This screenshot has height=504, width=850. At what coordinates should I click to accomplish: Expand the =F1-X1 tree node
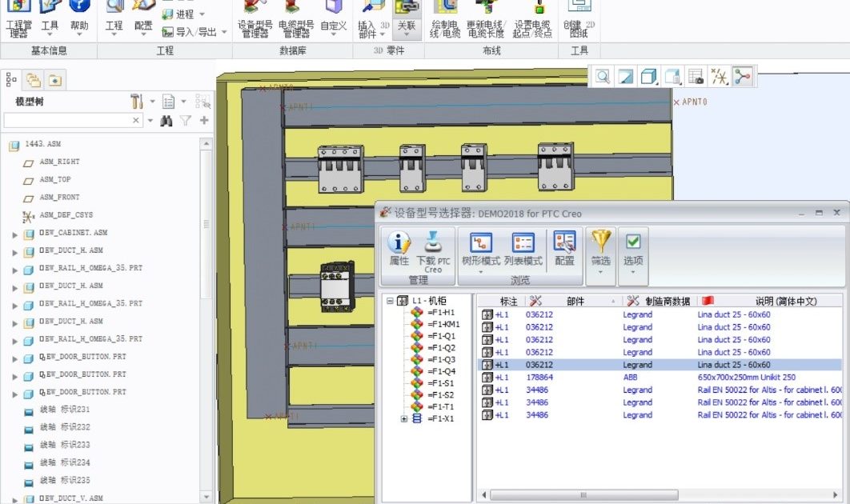pyautogui.click(x=404, y=419)
